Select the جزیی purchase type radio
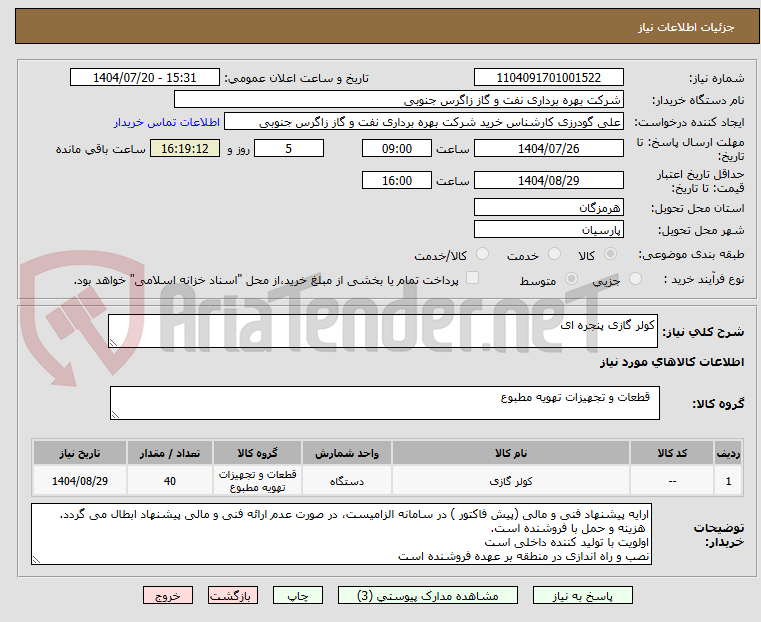 (635, 279)
